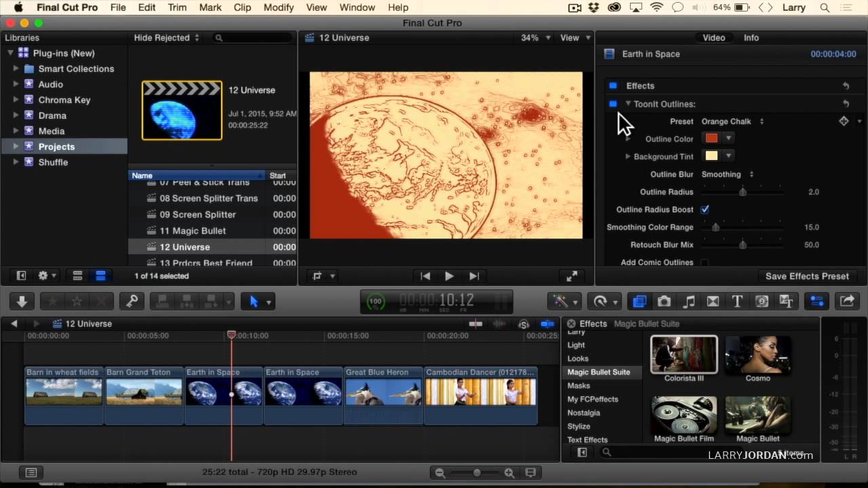Screen dimensions: 868x488
Task: Open the browser gear action menu
Action: [x=47, y=276]
